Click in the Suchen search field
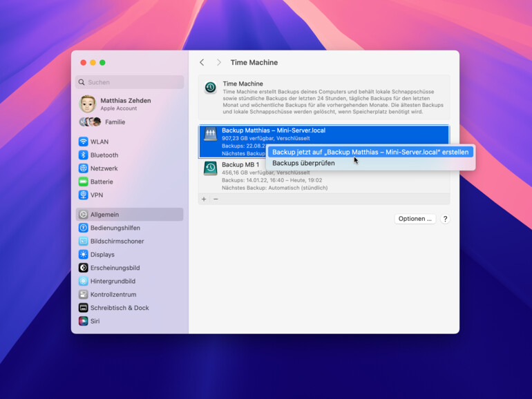The image size is (532, 399). 130,82
